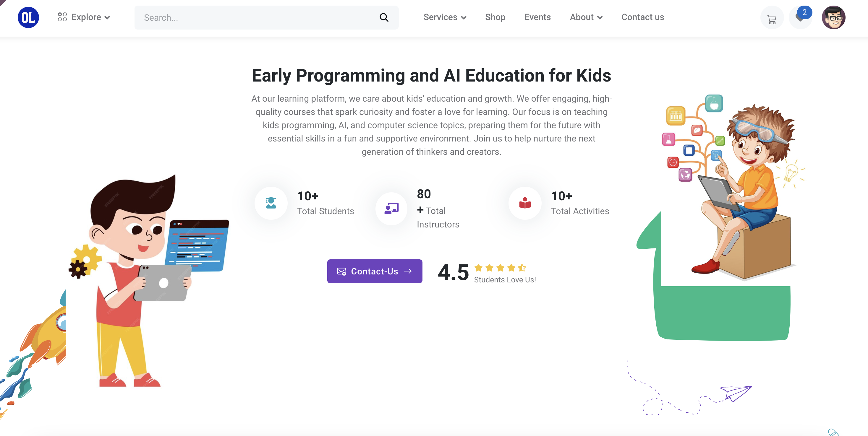Expand the About dropdown

[586, 17]
